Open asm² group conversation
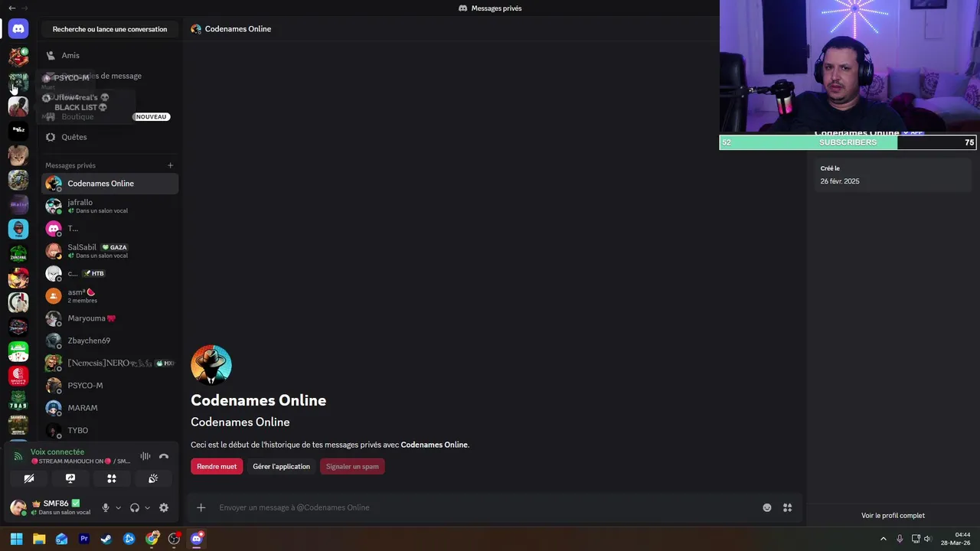Image resolution: width=980 pixels, height=551 pixels. point(110,295)
